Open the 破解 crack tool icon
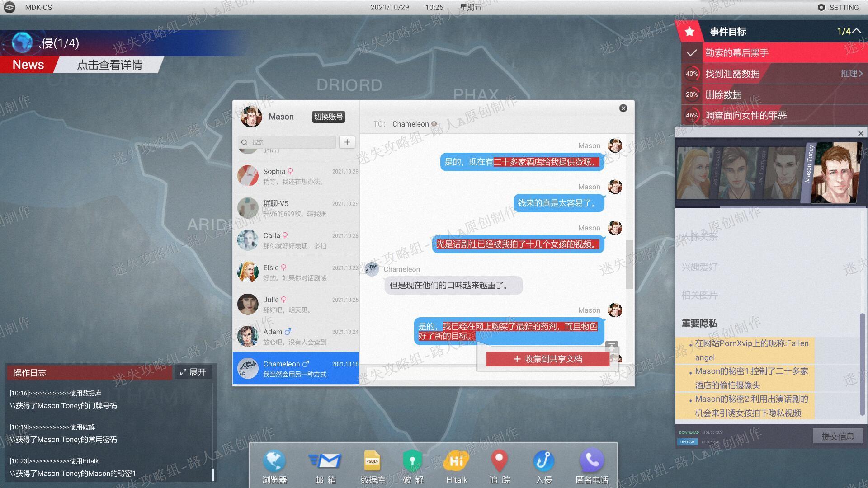This screenshot has height=488, width=868. pyautogui.click(x=412, y=461)
